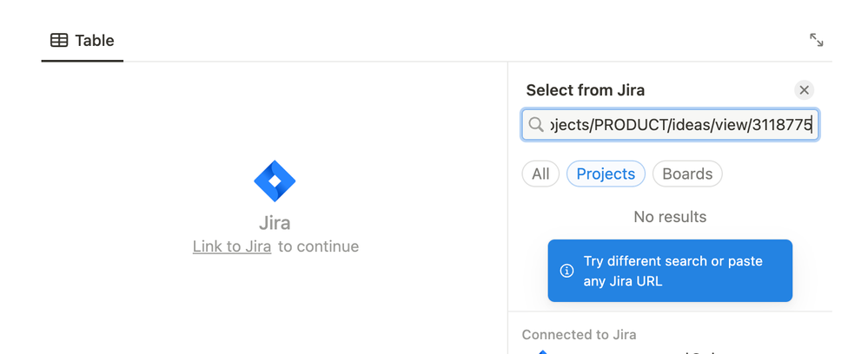Switch to the Boards filter chip
Viewport: 868px width, 354px height.
point(687,174)
